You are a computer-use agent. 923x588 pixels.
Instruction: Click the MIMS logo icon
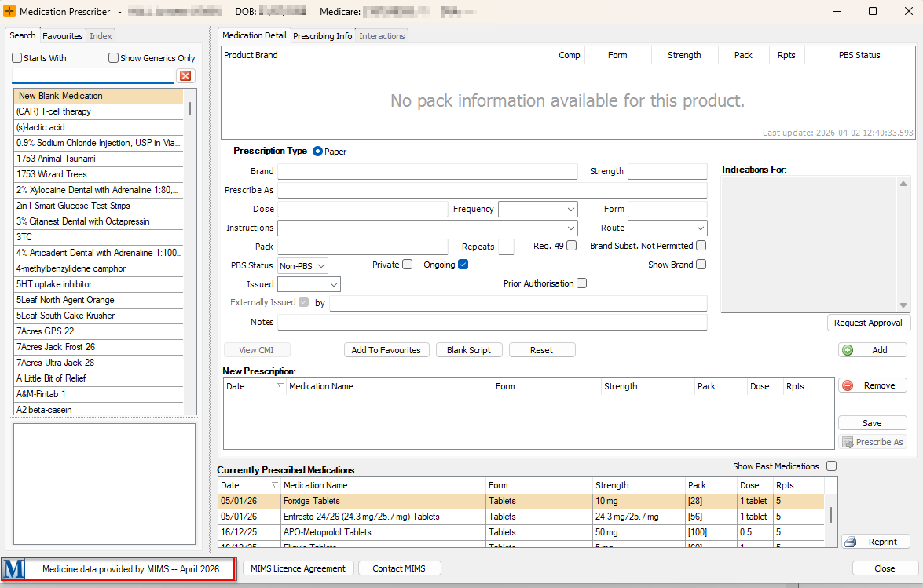click(13, 568)
